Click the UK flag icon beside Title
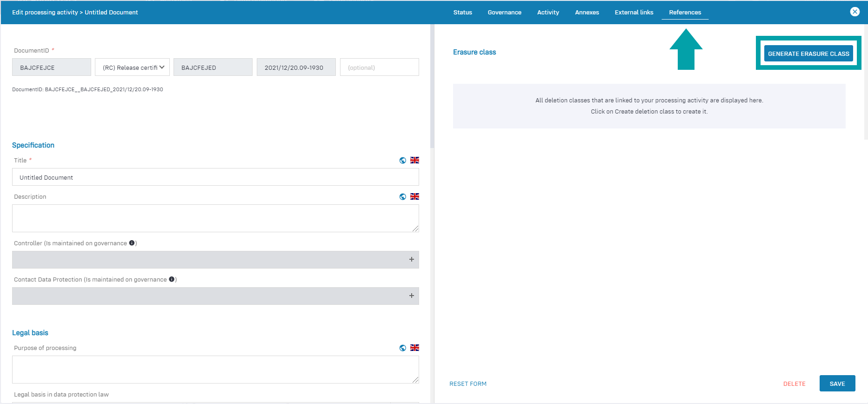 pyautogui.click(x=414, y=160)
